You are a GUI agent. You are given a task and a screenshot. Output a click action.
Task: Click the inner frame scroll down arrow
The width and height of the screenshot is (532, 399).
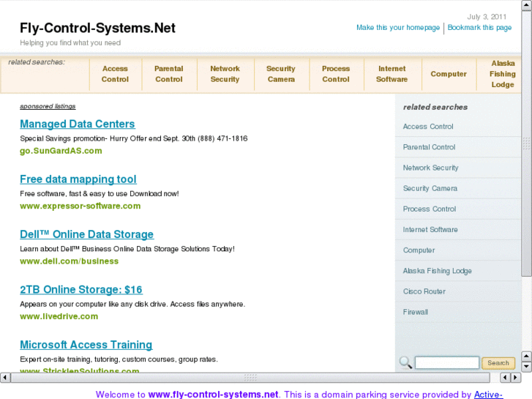[526, 366]
